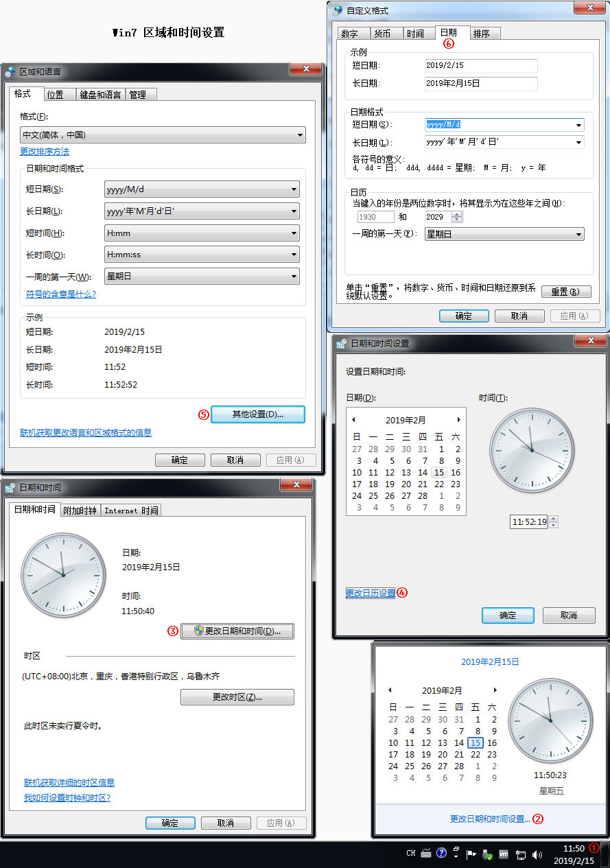Click the taskbar clock showing 11:50
The height and width of the screenshot is (868, 610).
(x=574, y=855)
